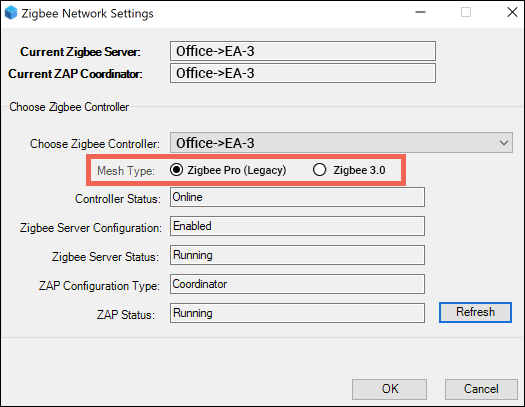
Task: Select the Zigbee Pro (Legacy) radio button
Action: pyautogui.click(x=176, y=170)
